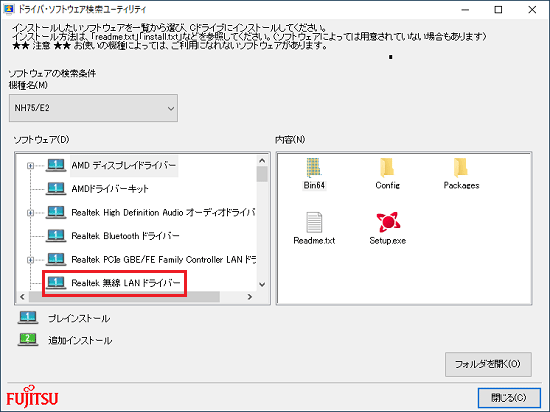Select Realtek 無線 LAN ドライバー entry

[126, 283]
